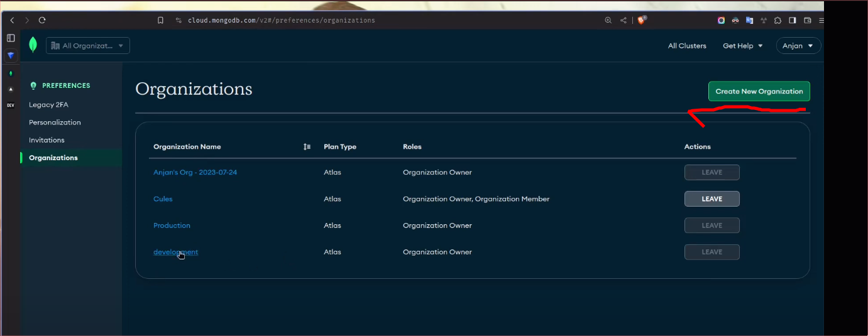This screenshot has height=336, width=868.
Task: Open the All Organizations dropdown
Action: point(88,46)
